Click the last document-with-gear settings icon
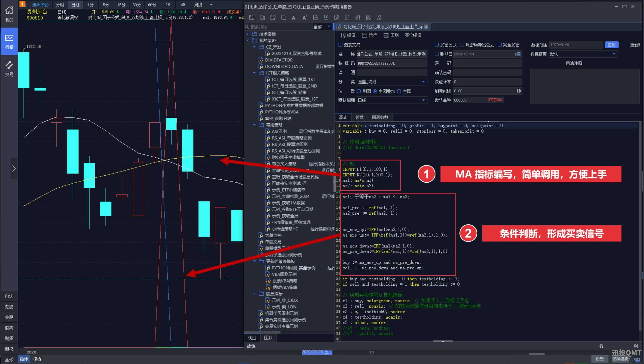This screenshot has width=644, height=364. click(x=379, y=17)
